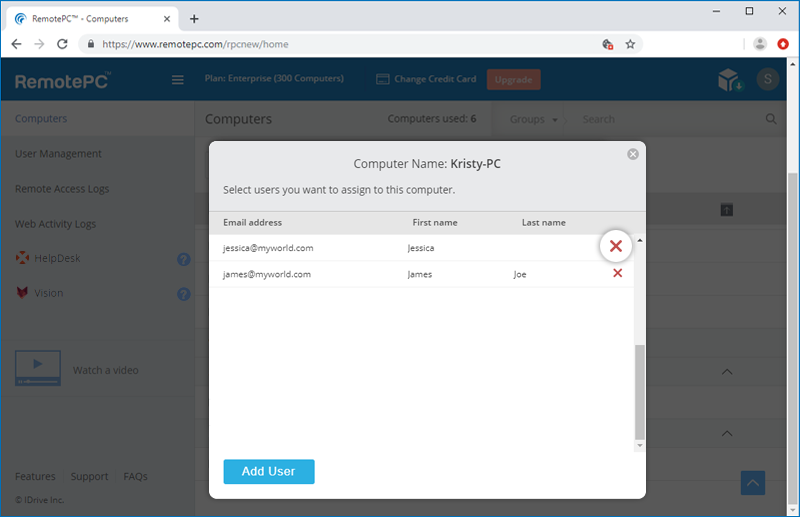Image resolution: width=800 pixels, height=517 pixels.
Task: Open Change Credit Card link
Action: tap(435, 79)
